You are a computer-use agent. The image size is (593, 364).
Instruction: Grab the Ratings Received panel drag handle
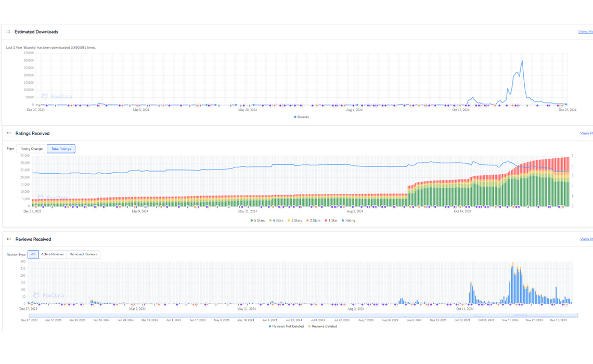9,134
